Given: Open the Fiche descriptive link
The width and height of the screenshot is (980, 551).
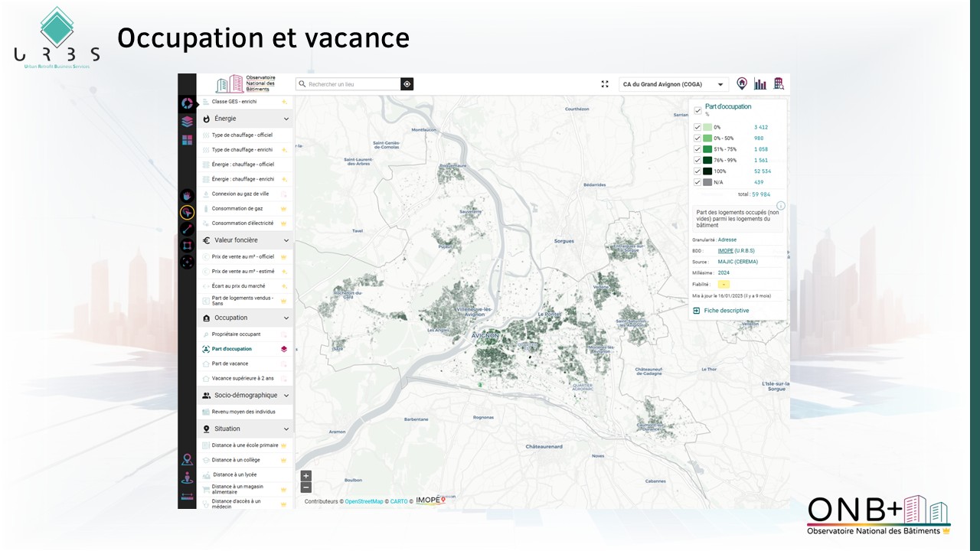Looking at the screenshot, I should pyautogui.click(x=726, y=311).
